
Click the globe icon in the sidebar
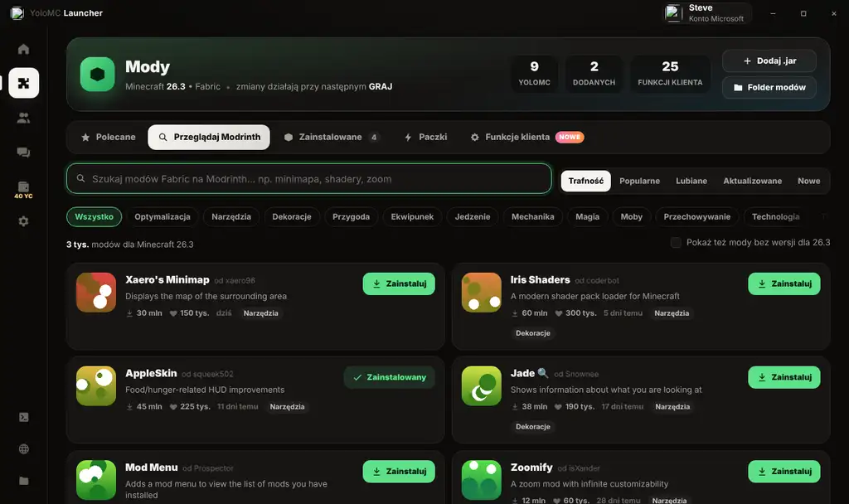(24, 448)
